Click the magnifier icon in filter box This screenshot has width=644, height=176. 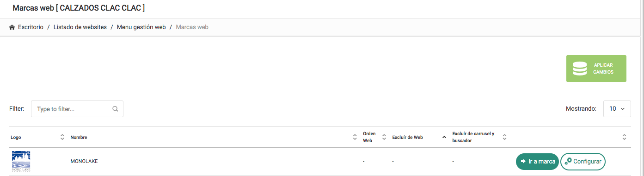click(115, 109)
